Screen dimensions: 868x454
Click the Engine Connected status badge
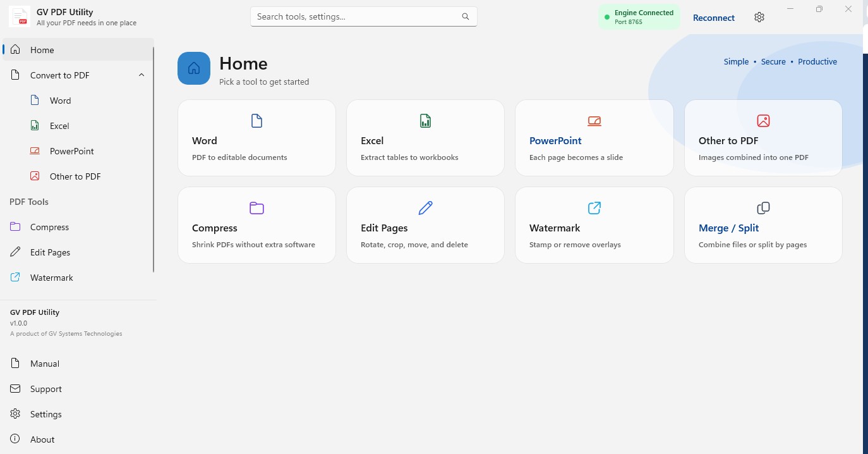click(639, 17)
